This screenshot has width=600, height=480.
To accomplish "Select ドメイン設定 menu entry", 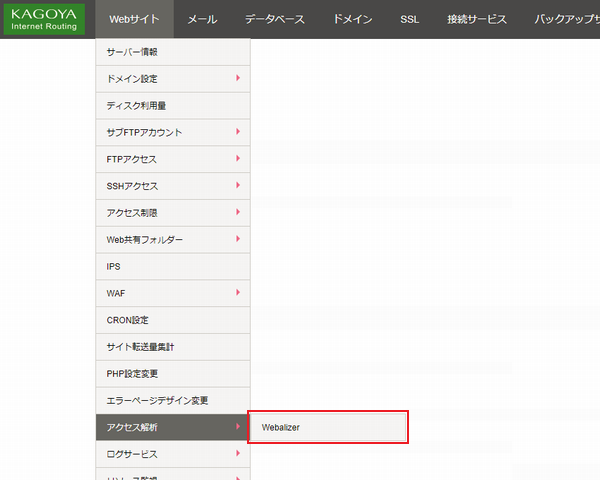I will click(x=173, y=79).
